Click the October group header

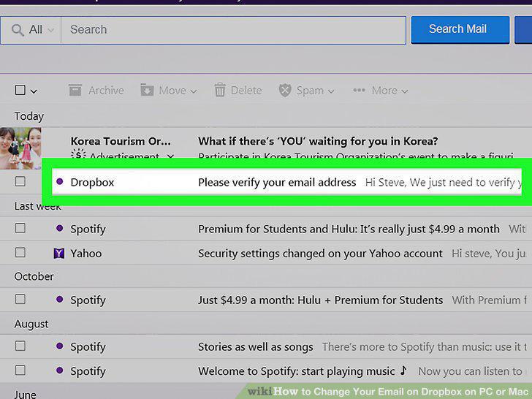pos(34,276)
